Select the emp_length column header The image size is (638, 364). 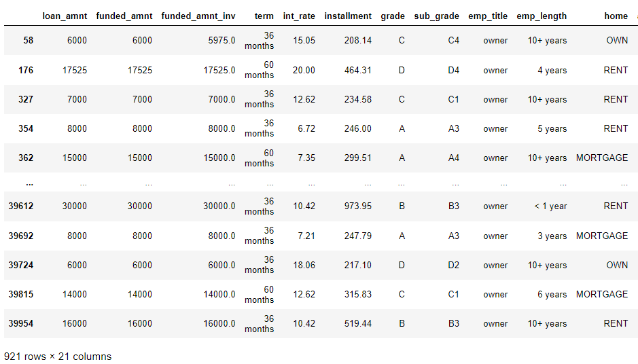(542, 16)
